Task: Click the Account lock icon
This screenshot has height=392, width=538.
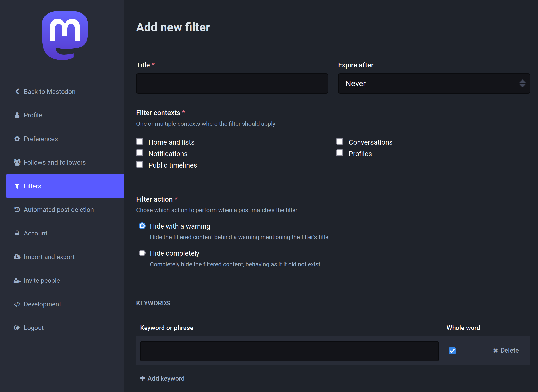Action: (17, 233)
